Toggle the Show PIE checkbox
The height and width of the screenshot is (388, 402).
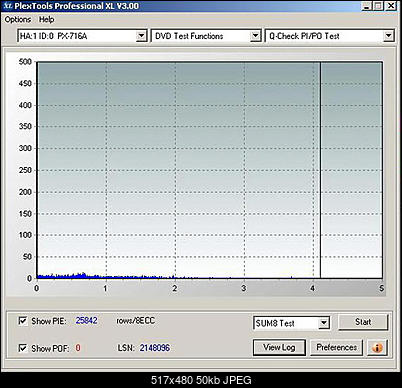pyautogui.click(x=23, y=321)
